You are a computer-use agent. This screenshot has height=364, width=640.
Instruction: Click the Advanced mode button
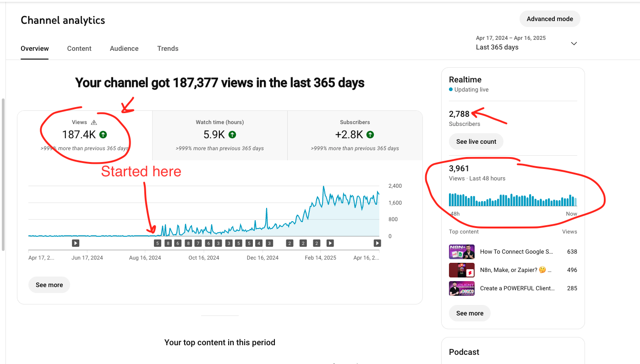[x=549, y=19]
